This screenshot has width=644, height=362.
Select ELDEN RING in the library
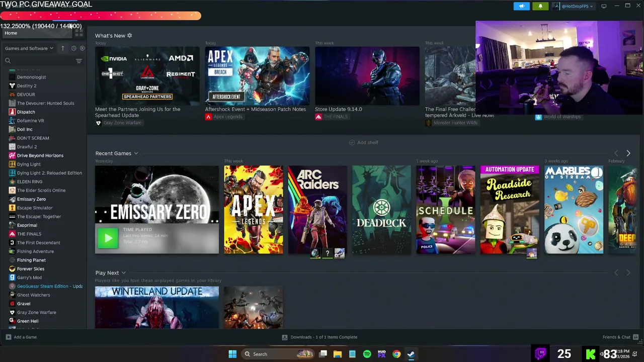[30, 182]
